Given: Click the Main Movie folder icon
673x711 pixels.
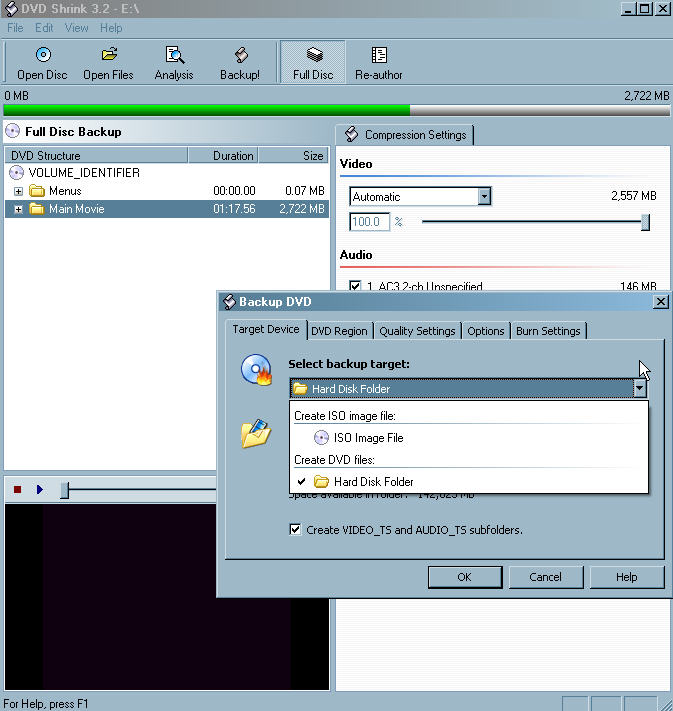Looking at the screenshot, I should click(x=37, y=209).
